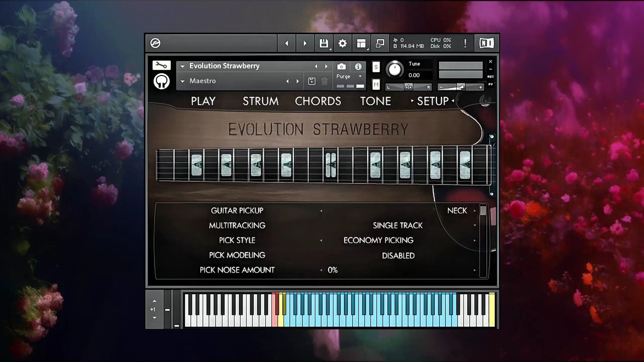Image resolution: width=644 pixels, height=362 pixels.
Task: Open instrument edit mode with wrench icon
Action: coord(161,65)
